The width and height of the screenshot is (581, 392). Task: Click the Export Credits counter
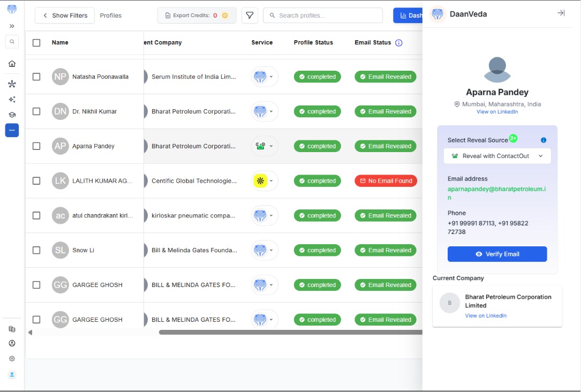tap(197, 16)
